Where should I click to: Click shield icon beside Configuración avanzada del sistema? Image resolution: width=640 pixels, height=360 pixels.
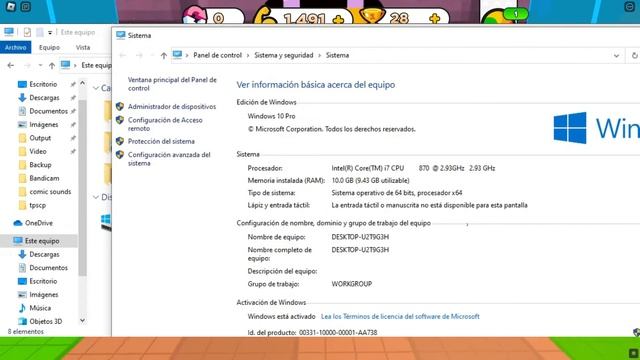click(120, 155)
